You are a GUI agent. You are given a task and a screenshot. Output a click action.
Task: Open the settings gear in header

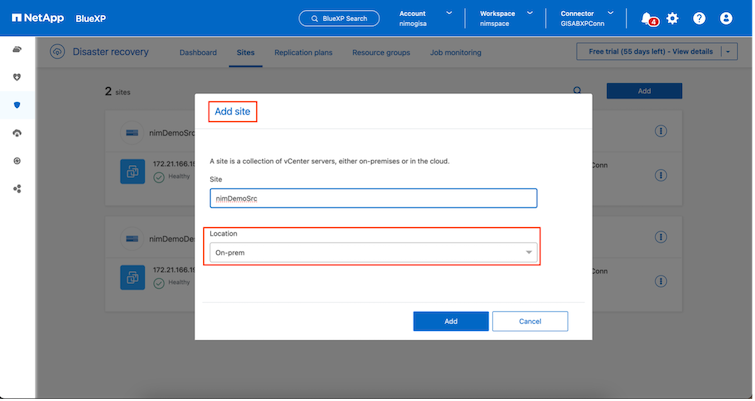pyautogui.click(x=672, y=18)
